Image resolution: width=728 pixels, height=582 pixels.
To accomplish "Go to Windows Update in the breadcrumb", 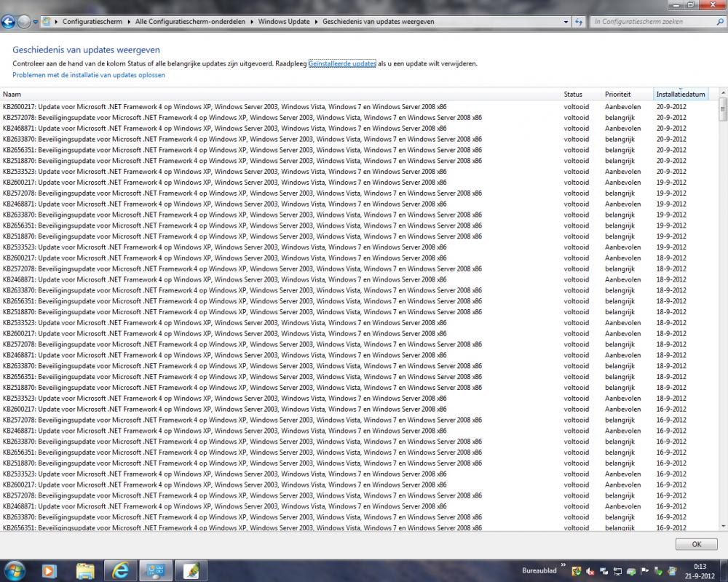I will click(x=284, y=22).
